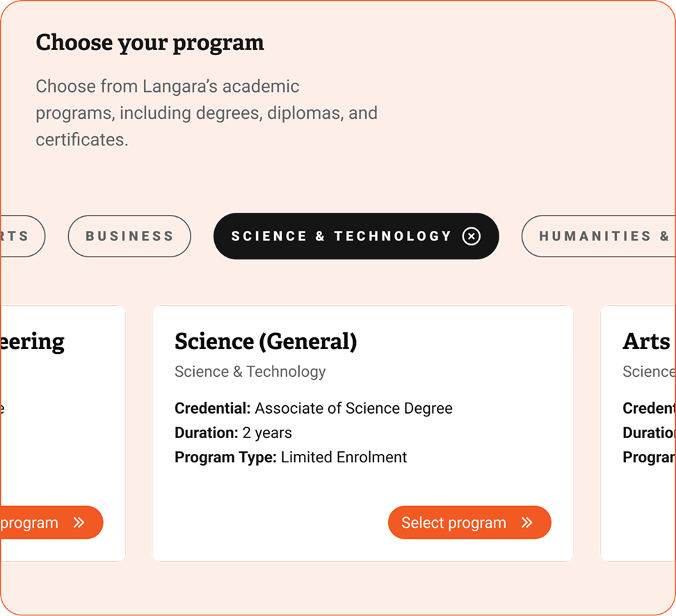Click the Arts card's Credential label
676x616 pixels.
pyautogui.click(x=649, y=408)
